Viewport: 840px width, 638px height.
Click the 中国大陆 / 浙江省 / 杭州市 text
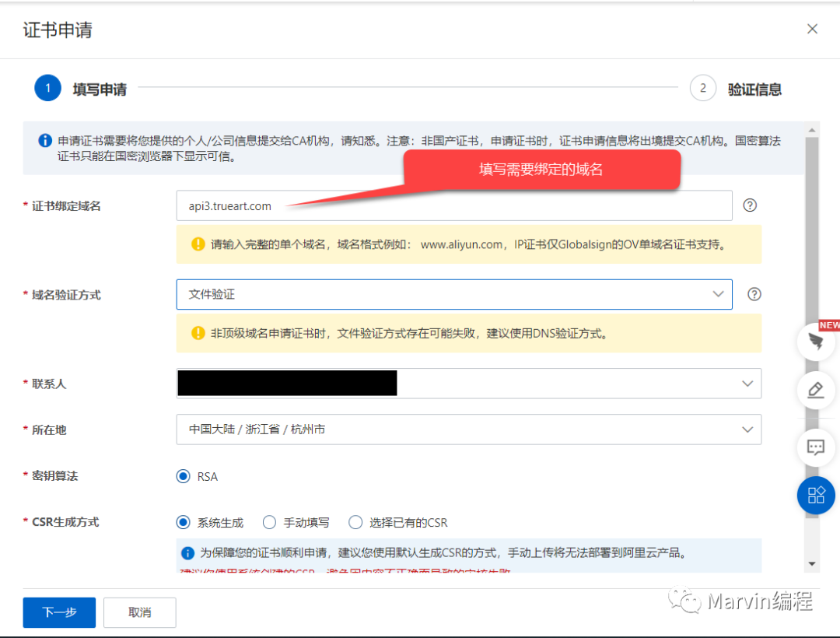pyautogui.click(x=257, y=429)
